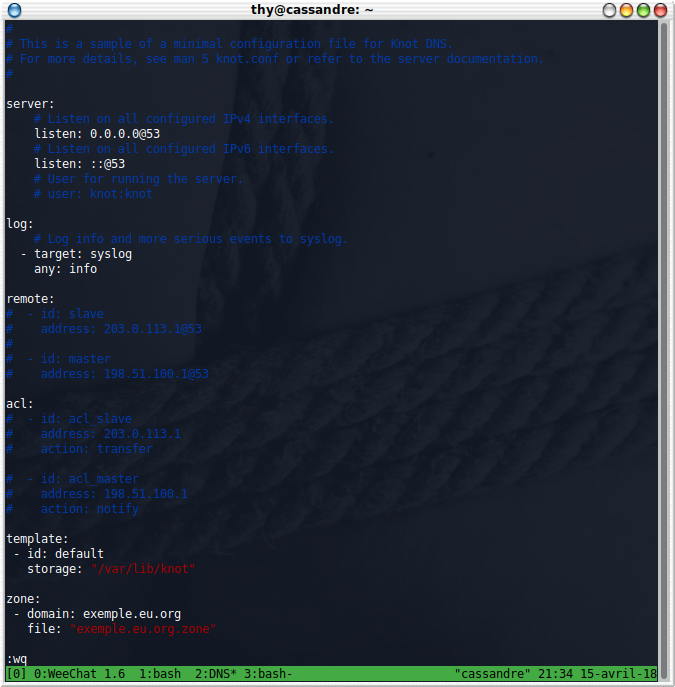Click the storage path "/var/lib/knot"

(143, 569)
